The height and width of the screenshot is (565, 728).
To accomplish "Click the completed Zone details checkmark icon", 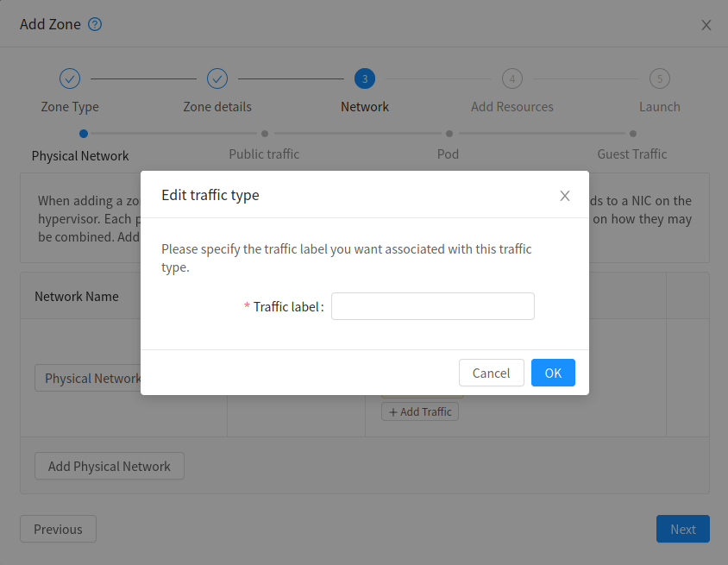I will (217, 78).
